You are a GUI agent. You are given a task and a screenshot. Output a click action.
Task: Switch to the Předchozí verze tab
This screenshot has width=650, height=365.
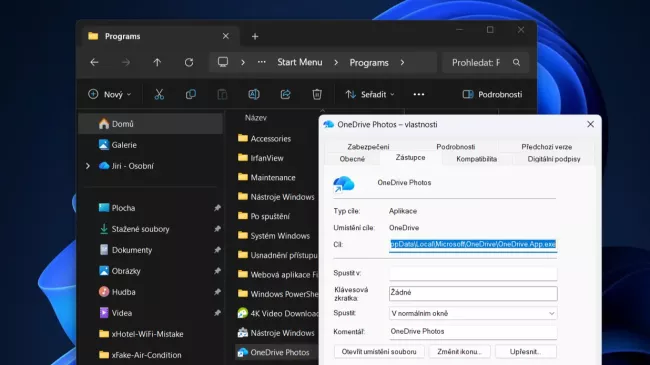pos(546,146)
